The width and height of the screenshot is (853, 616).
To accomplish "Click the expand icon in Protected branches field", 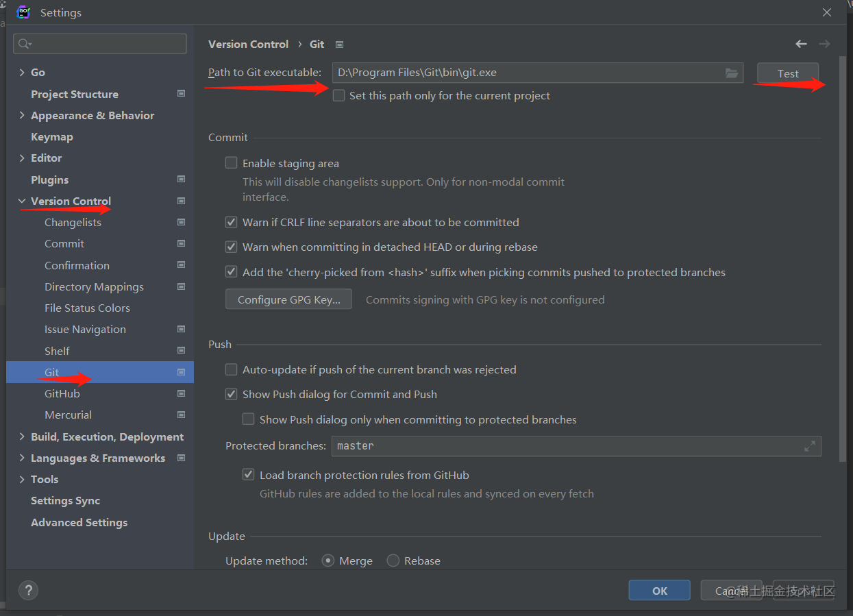I will [810, 446].
